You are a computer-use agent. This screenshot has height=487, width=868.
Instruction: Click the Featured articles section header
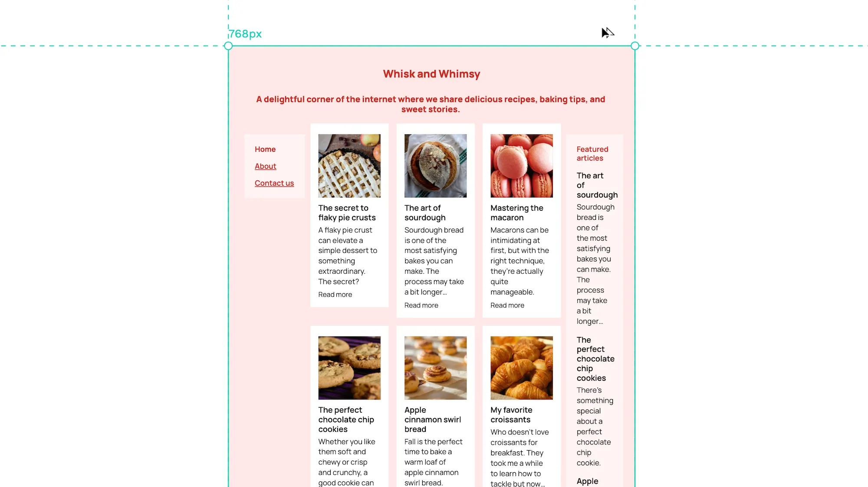point(592,154)
